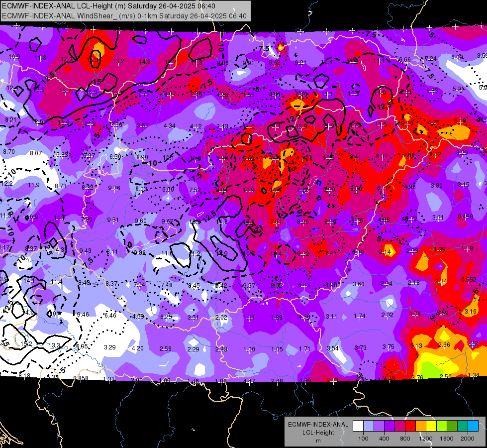
Task: Click the grid value 0.858
Action: click(x=81, y=378)
